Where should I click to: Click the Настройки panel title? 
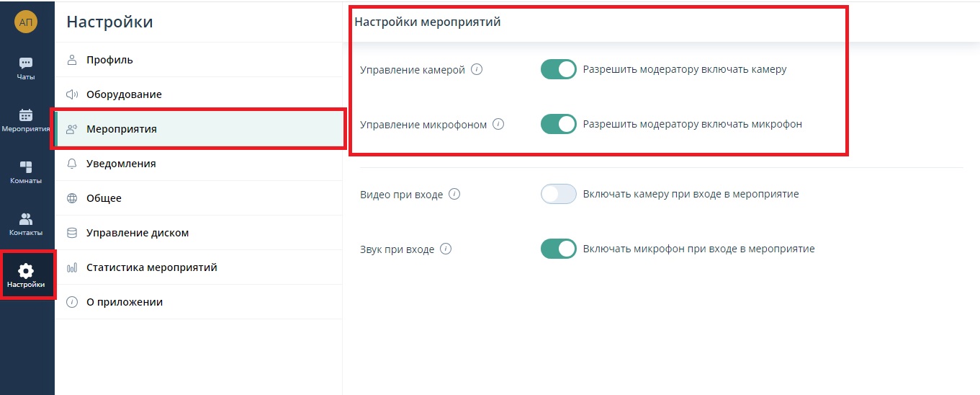(x=109, y=22)
